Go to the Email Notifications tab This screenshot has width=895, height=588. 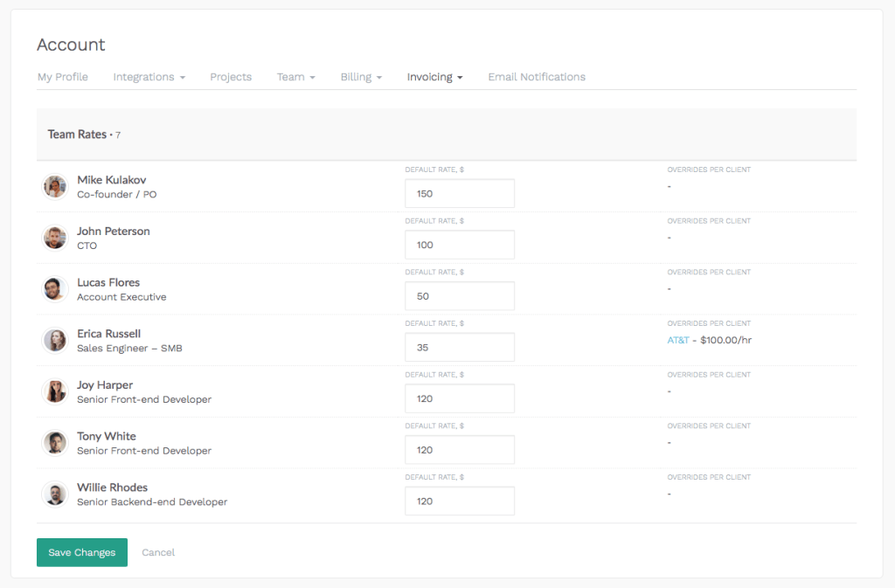coord(536,77)
